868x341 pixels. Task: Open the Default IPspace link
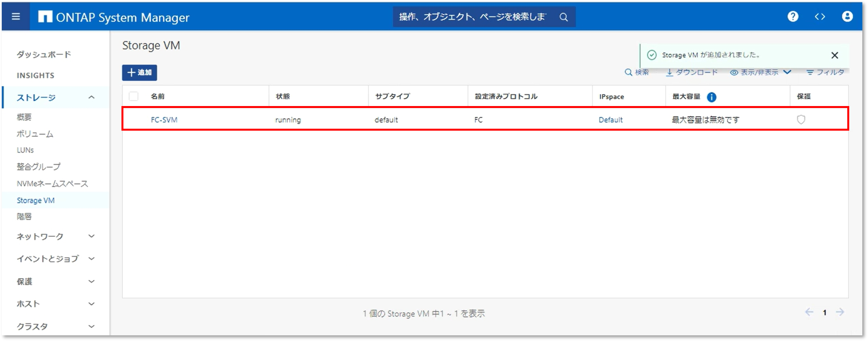(610, 120)
